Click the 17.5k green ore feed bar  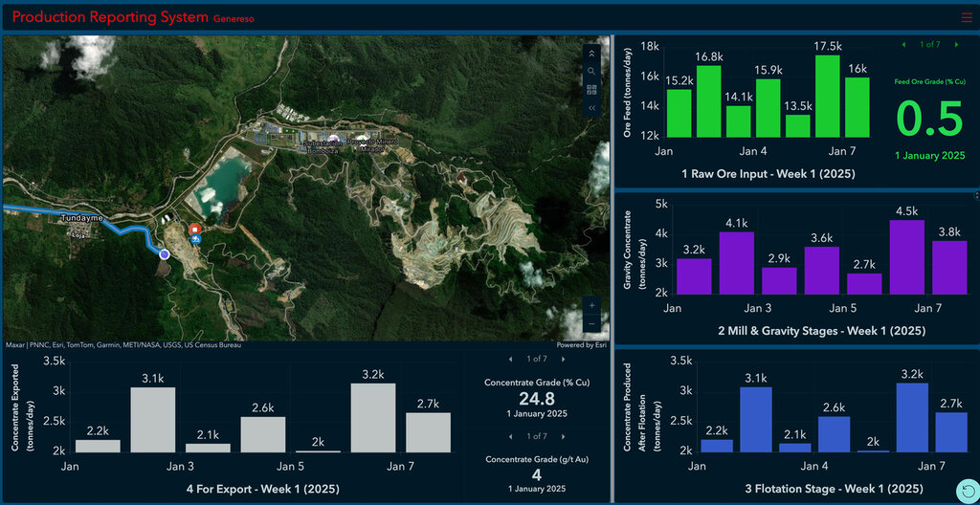828,97
